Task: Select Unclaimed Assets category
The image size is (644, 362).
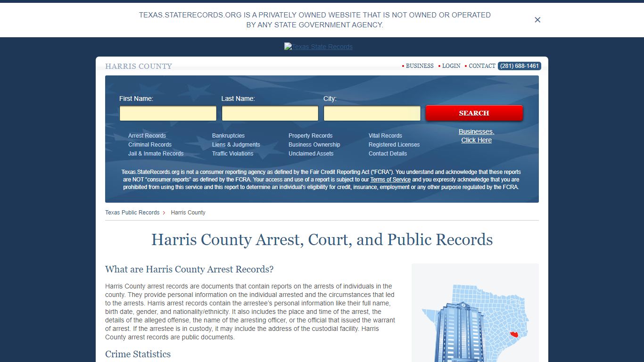Action: click(311, 154)
